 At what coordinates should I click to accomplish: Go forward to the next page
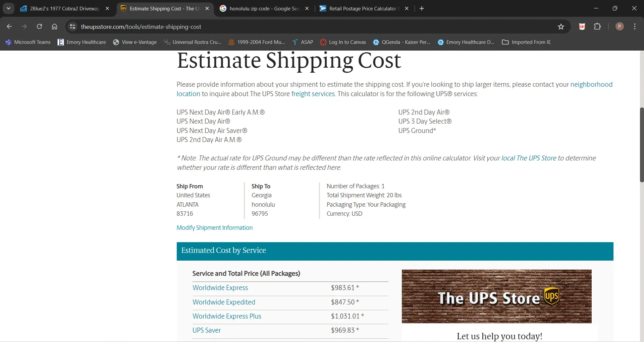point(24,26)
